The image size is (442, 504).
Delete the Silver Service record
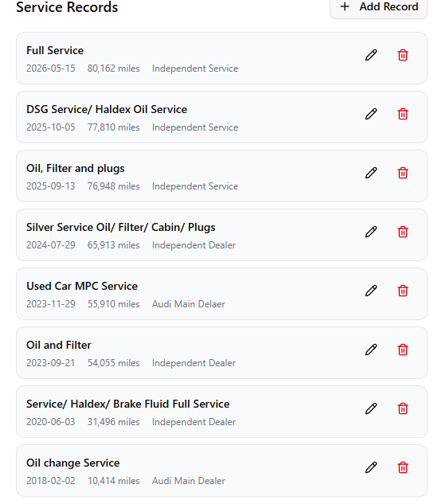coord(403,232)
